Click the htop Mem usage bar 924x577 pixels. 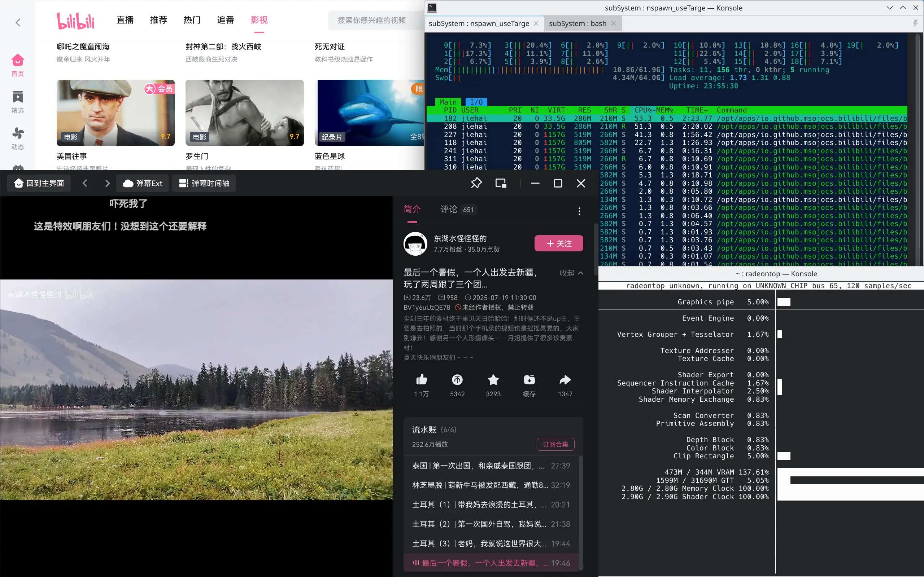(x=527, y=70)
